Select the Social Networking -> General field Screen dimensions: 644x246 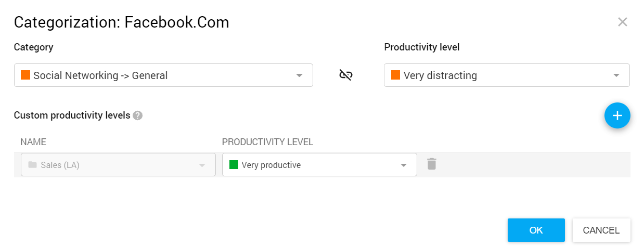pos(156,75)
